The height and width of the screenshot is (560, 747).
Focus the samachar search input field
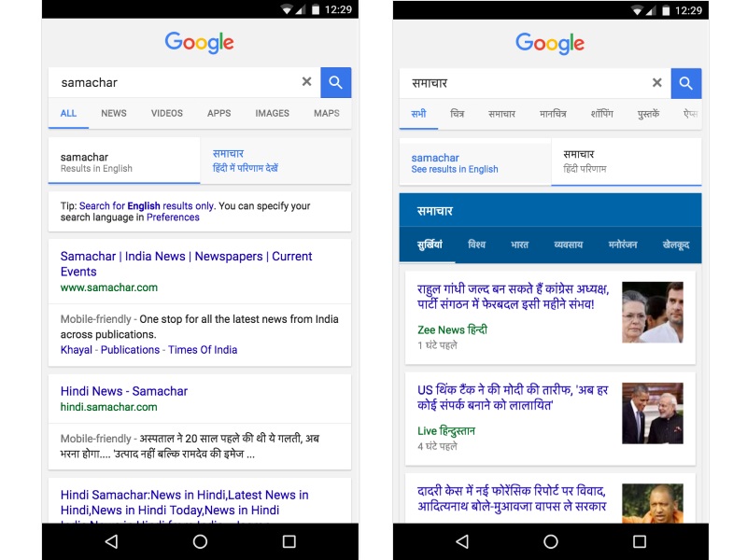point(178,82)
